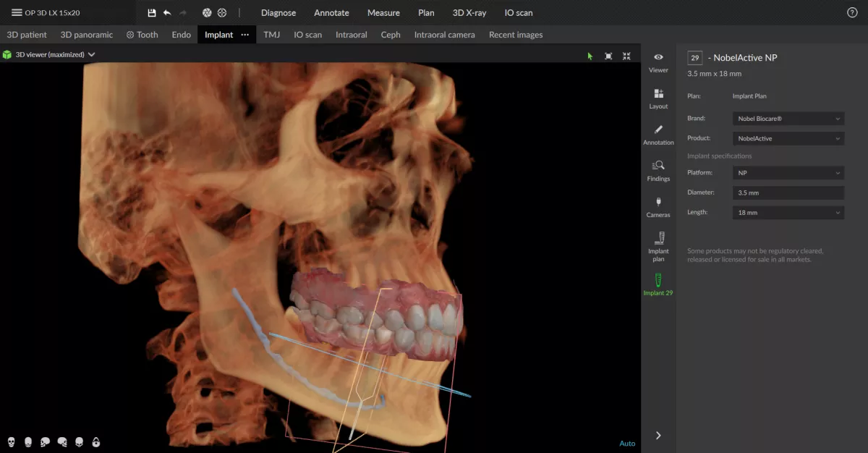Click the green 3D viewer cube icon
Viewport: 868px width, 453px height.
7,55
